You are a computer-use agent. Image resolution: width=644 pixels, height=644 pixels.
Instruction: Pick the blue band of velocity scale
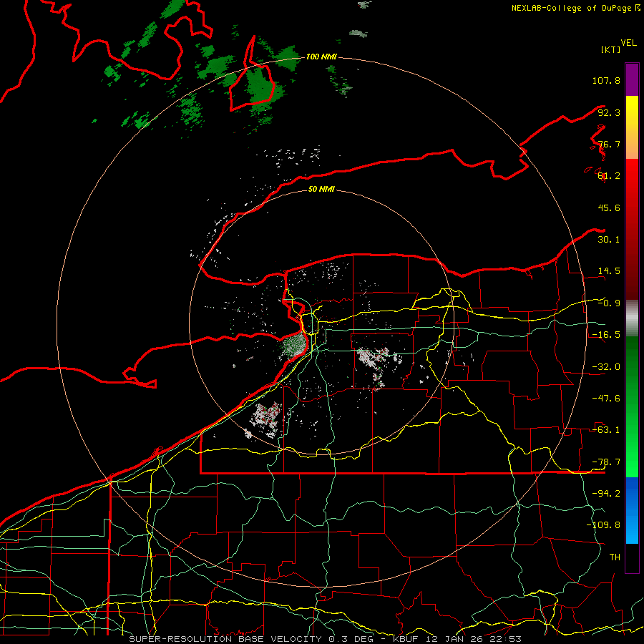[632, 510]
